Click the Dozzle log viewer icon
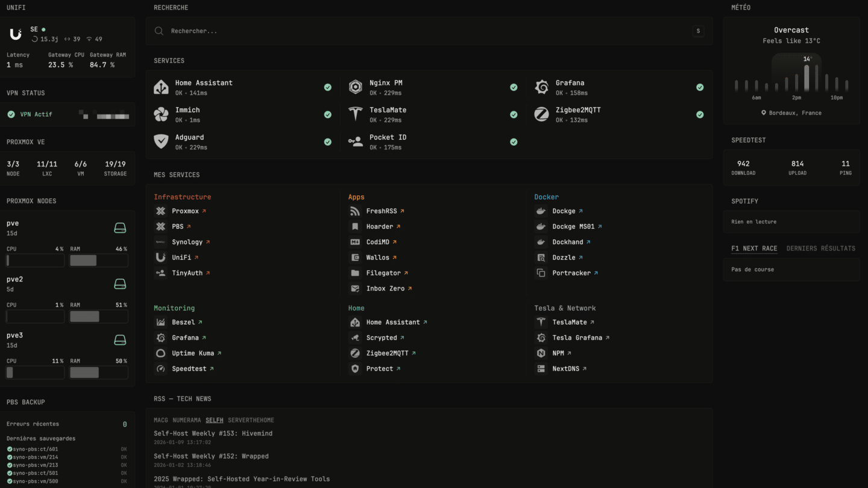Viewport: 868px width, 488px height. coord(541,257)
